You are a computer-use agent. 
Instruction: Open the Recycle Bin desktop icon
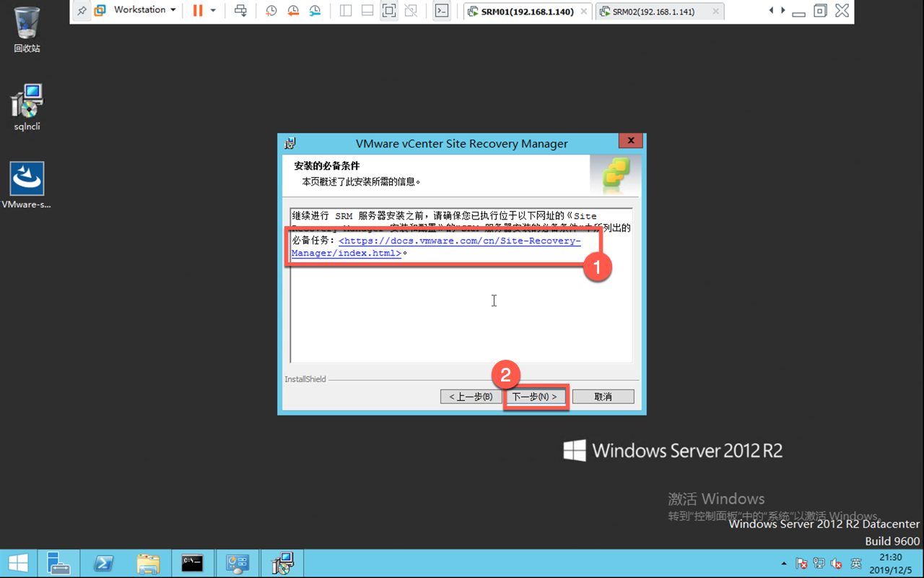tap(27, 30)
